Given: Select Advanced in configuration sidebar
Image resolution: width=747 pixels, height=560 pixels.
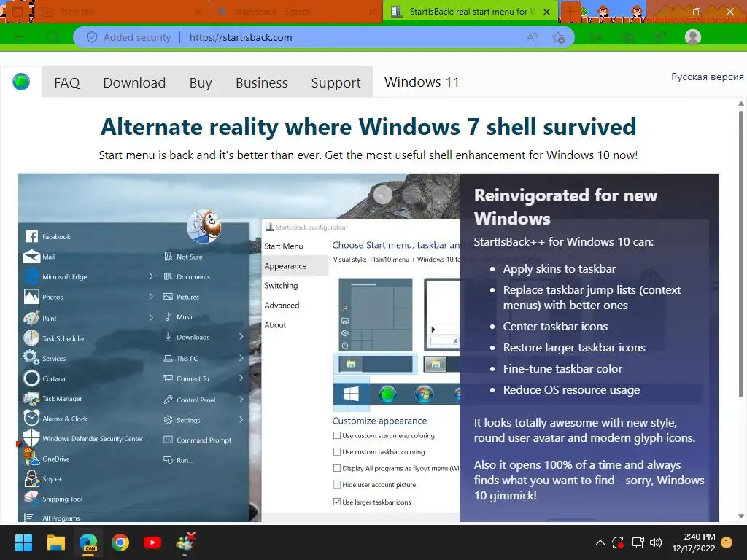Looking at the screenshot, I should pyautogui.click(x=282, y=306).
